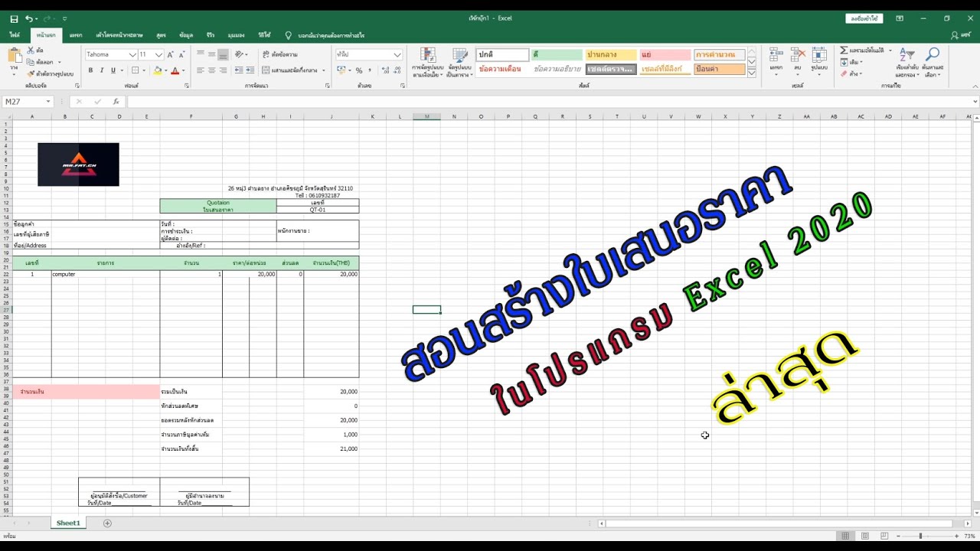The width and height of the screenshot is (980, 551).
Task: Toggle Center horizontal alignment
Action: [212, 70]
